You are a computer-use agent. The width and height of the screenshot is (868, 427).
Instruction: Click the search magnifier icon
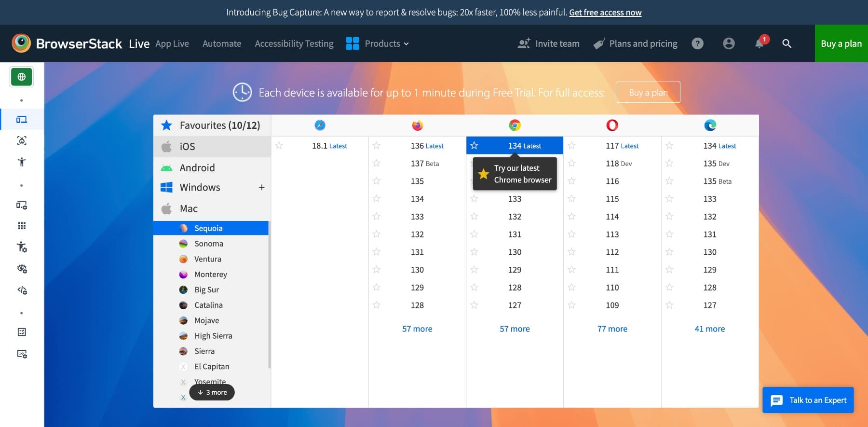(x=787, y=43)
